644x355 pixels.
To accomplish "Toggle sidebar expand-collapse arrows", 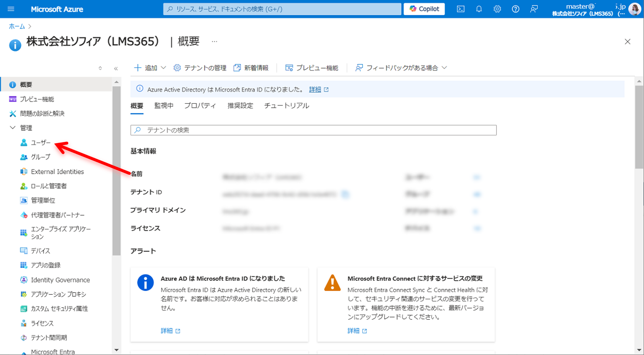I will tap(100, 68).
